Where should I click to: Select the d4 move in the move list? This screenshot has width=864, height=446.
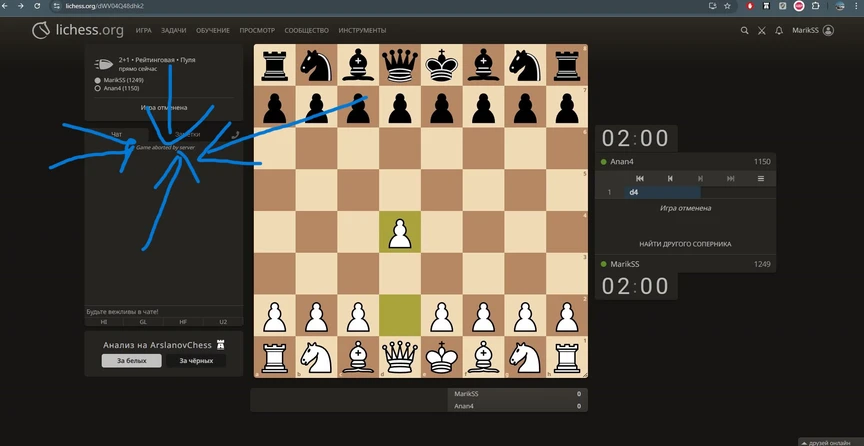click(635, 192)
